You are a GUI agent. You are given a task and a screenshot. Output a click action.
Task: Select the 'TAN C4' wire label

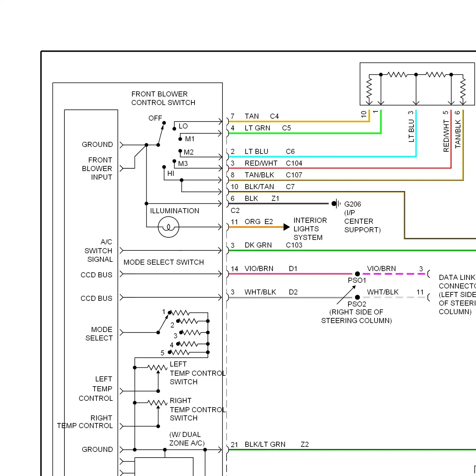(261, 116)
